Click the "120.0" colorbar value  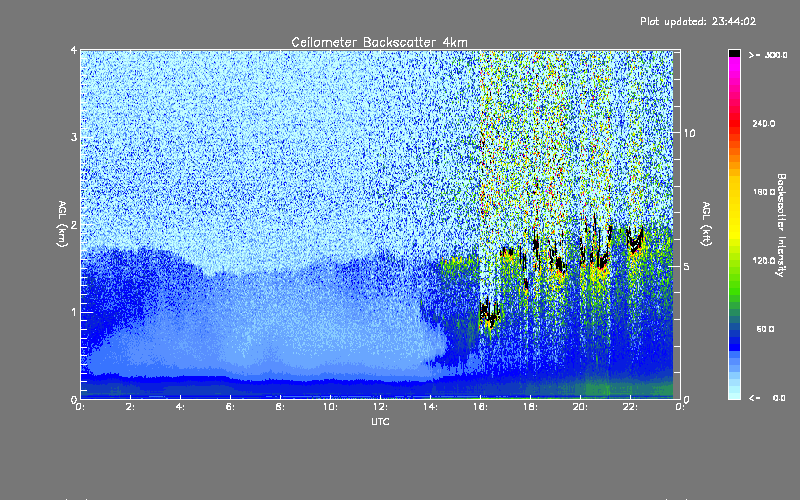764,260
